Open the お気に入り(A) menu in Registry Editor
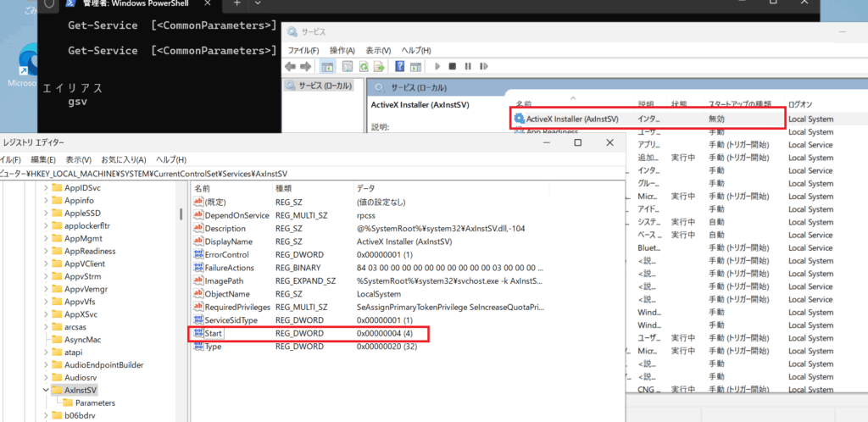The height and width of the screenshot is (422, 868). 124,159
